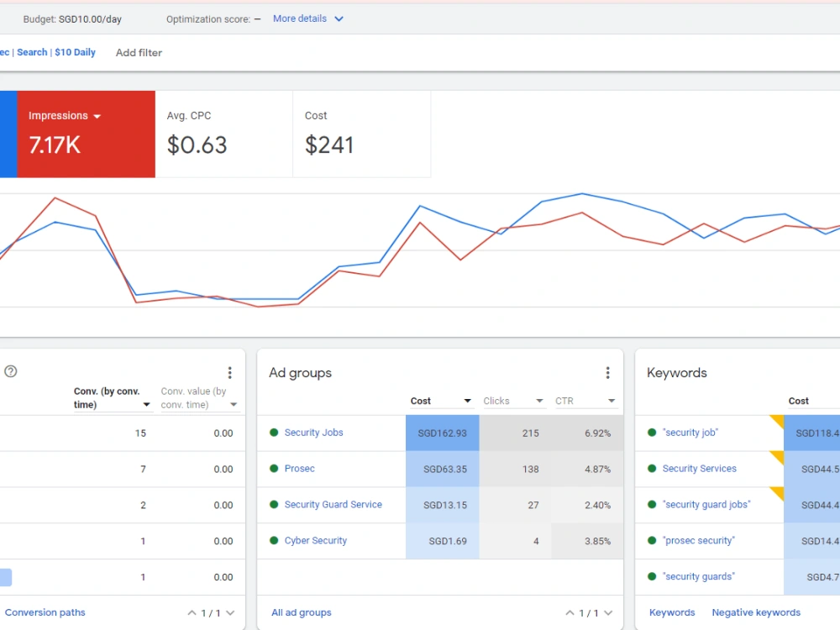Open the Prosec ad group
Image resolution: width=840 pixels, height=630 pixels.
tap(300, 468)
